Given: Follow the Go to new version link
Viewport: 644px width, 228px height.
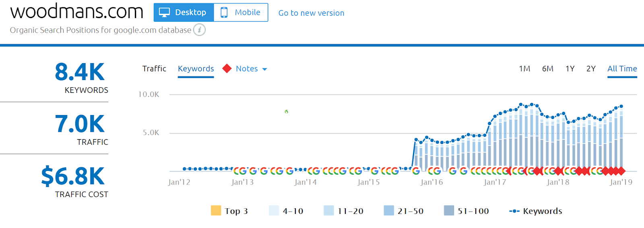Looking at the screenshot, I should click(311, 13).
